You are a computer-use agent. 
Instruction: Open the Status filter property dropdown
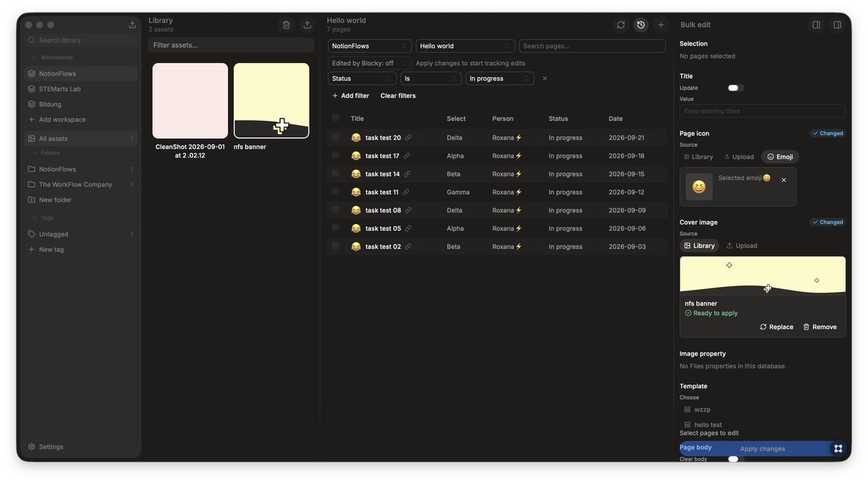point(362,78)
